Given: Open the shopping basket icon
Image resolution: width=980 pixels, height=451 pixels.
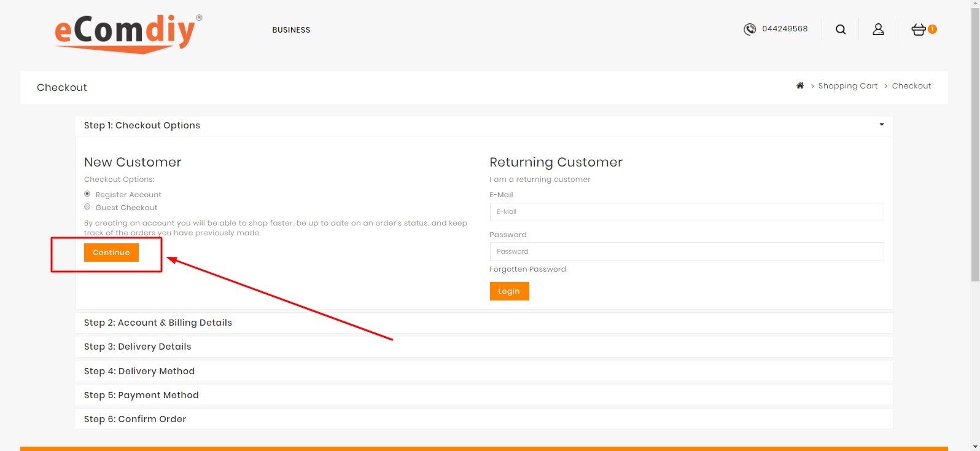Looking at the screenshot, I should click(x=919, y=29).
